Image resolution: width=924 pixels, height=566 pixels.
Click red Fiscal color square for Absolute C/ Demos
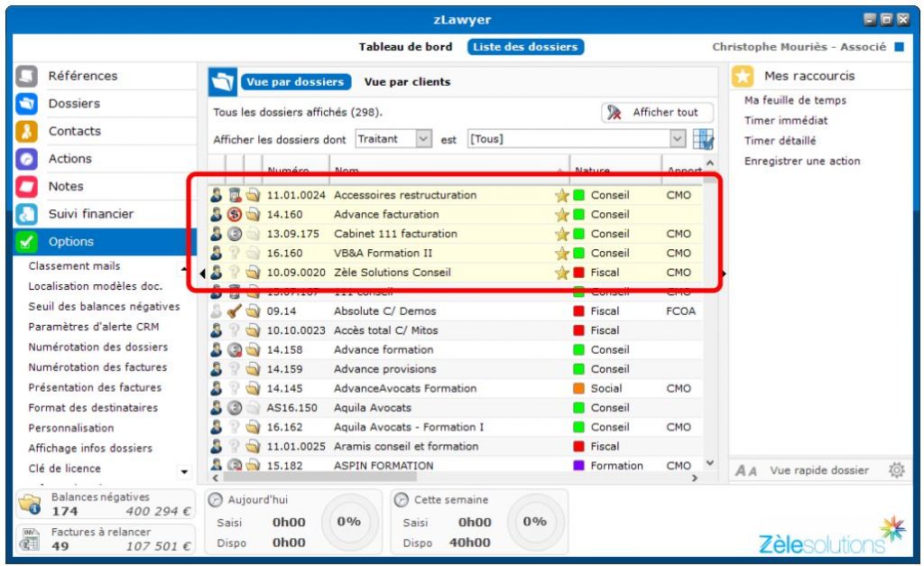point(579,311)
